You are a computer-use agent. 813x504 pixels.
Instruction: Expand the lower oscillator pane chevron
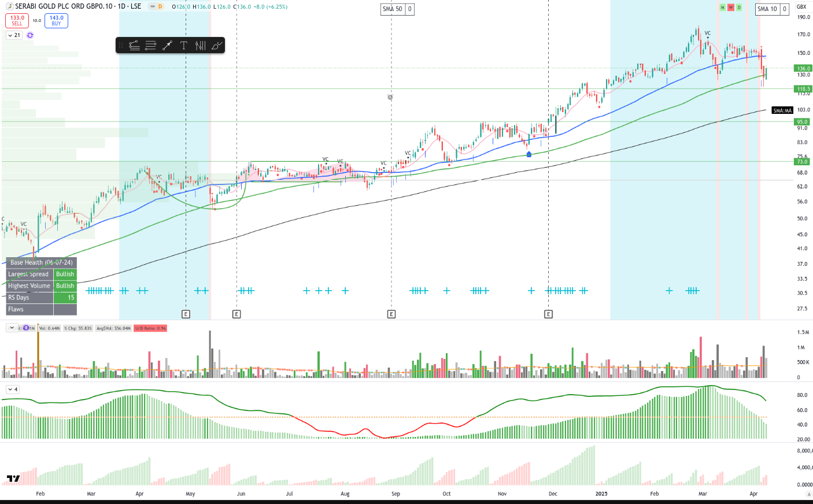click(x=11, y=389)
